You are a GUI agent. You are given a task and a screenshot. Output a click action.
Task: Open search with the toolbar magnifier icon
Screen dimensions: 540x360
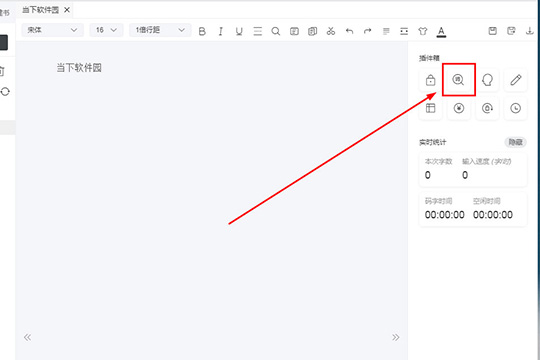(276, 31)
